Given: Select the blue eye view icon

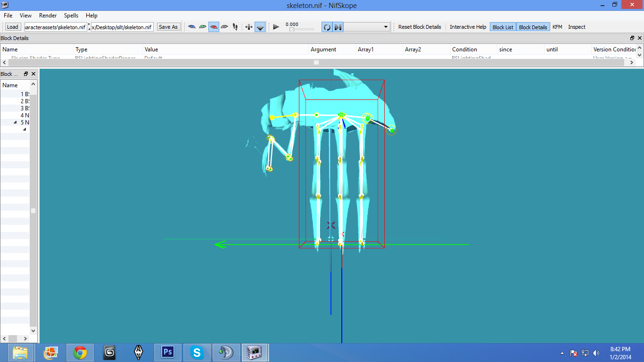Looking at the screenshot, I should point(192,27).
